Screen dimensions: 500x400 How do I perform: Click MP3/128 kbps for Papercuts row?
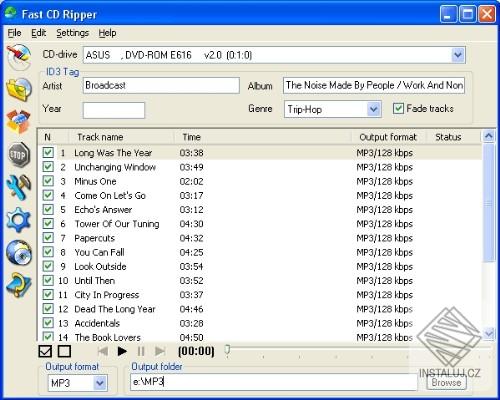[384, 238]
